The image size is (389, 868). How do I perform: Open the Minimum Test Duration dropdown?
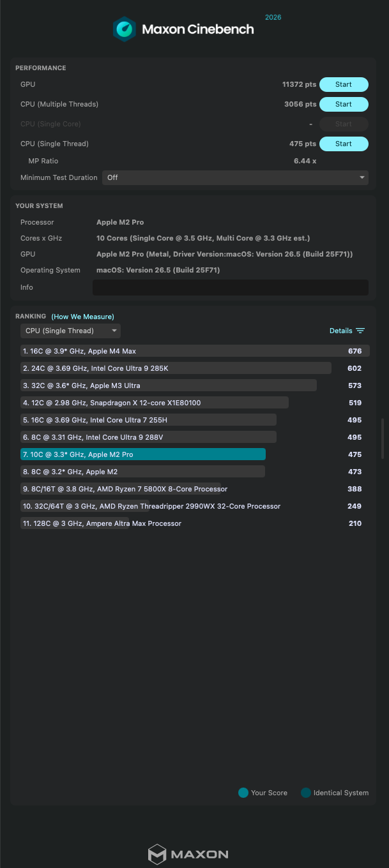pyautogui.click(x=235, y=177)
